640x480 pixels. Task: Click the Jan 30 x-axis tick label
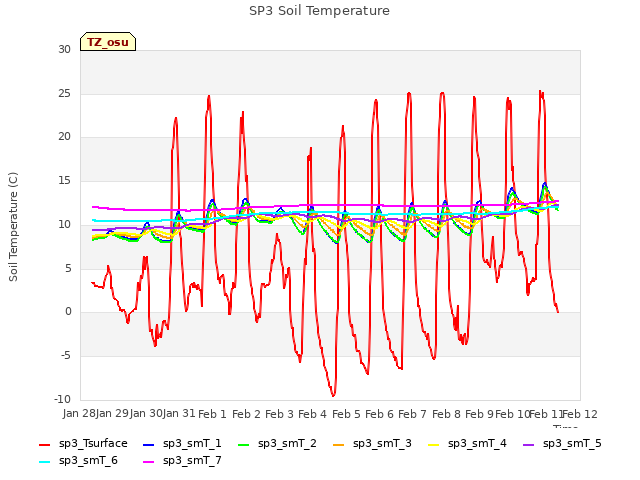point(146,414)
